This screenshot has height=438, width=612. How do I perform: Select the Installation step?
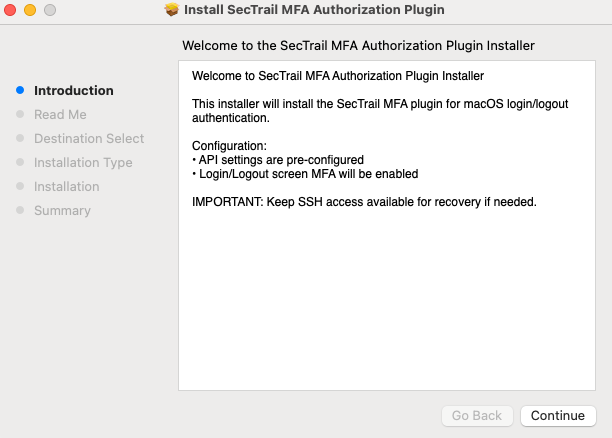pyautogui.click(x=67, y=187)
